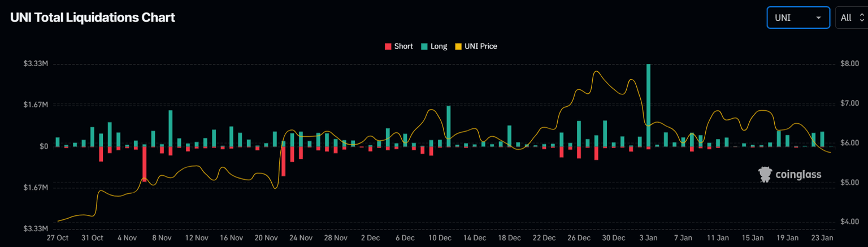Click the 3 Jan date label
The height and width of the screenshot is (247, 868).
click(648, 238)
